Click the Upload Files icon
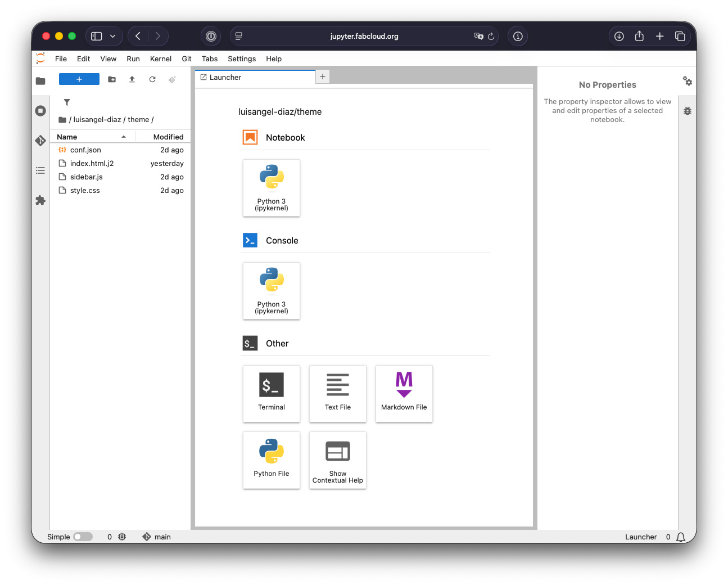This screenshot has width=728, height=585. click(132, 79)
